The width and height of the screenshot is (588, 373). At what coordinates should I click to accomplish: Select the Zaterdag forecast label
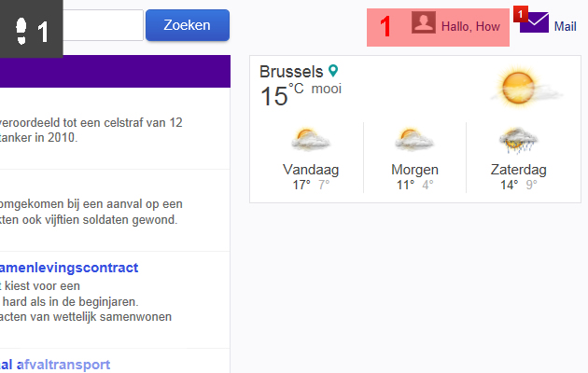519,170
